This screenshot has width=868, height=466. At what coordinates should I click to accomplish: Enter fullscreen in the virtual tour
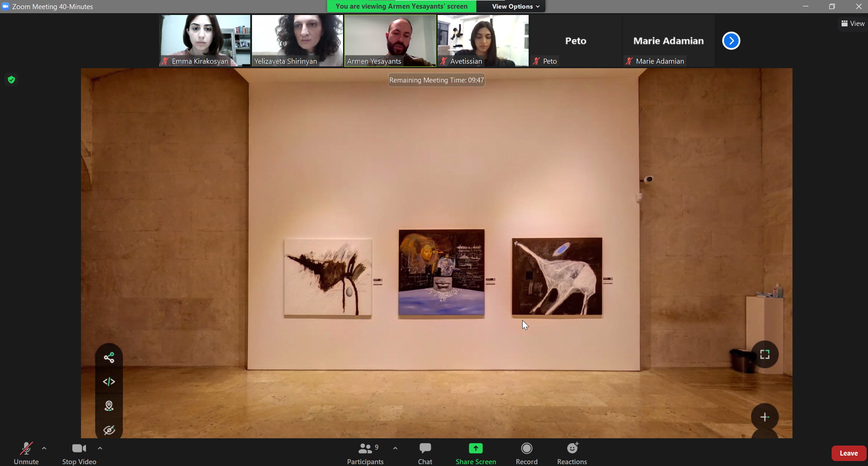pos(765,355)
